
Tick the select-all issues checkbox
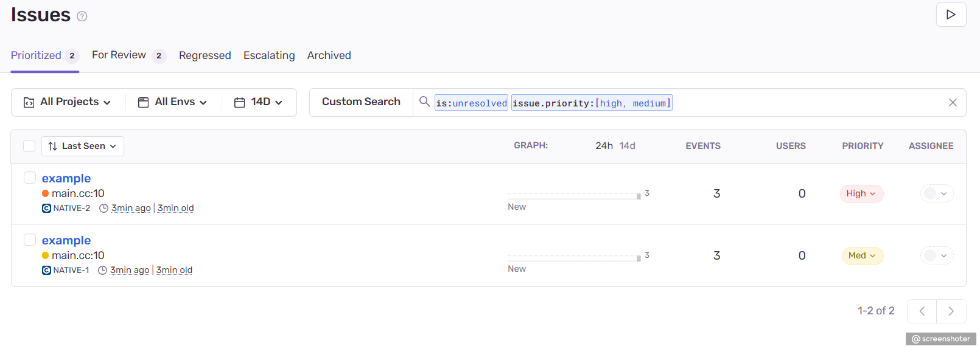coord(29,146)
